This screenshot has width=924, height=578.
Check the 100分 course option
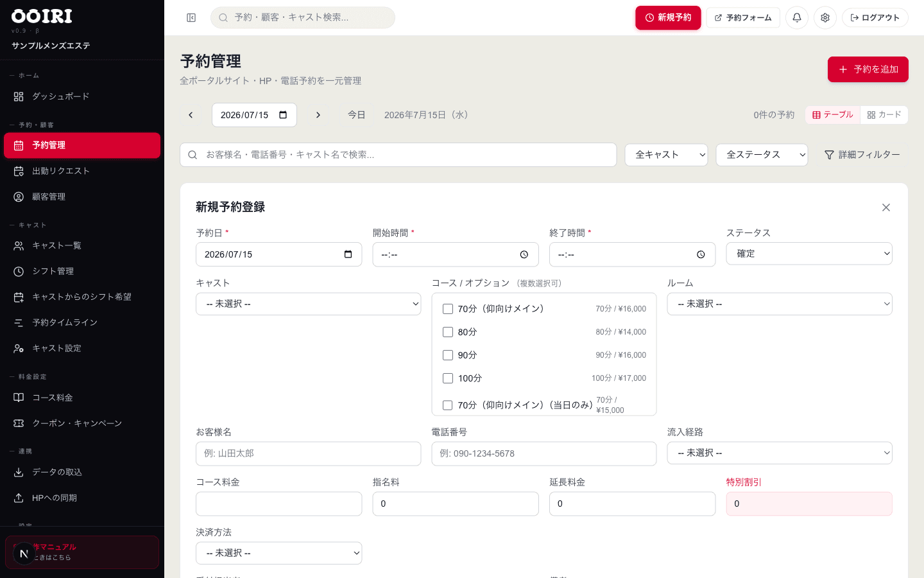(x=448, y=378)
